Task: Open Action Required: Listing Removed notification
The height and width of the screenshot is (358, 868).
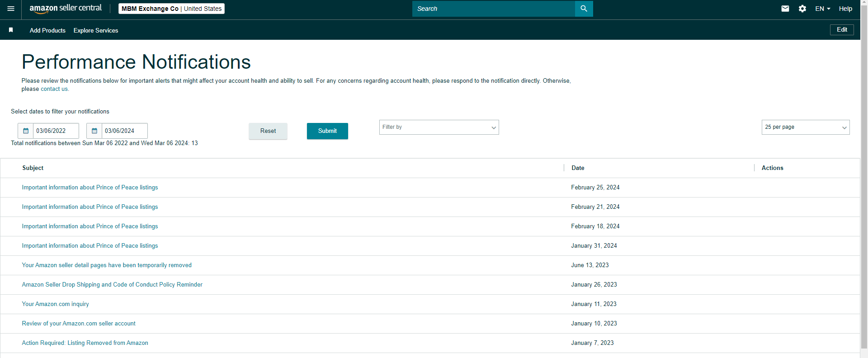Action: click(x=85, y=343)
